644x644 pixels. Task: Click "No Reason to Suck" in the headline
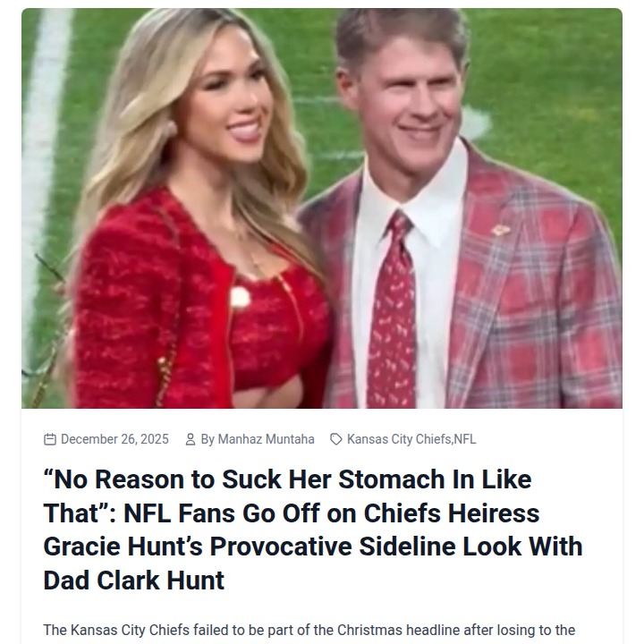click(152, 479)
